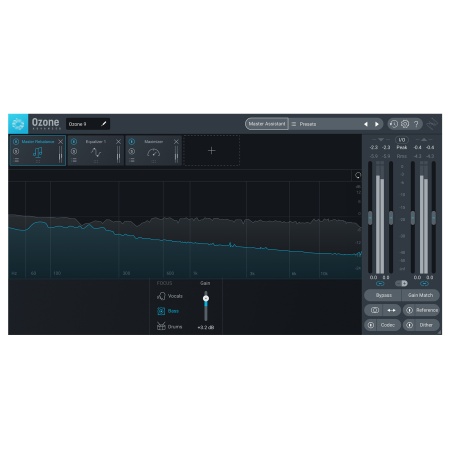
Task: Open the help question mark icon
Action: point(416,124)
